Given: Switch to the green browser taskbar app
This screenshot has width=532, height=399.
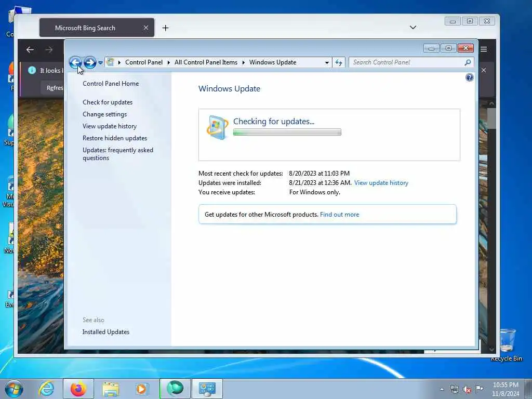Looking at the screenshot, I should pyautogui.click(x=175, y=389).
